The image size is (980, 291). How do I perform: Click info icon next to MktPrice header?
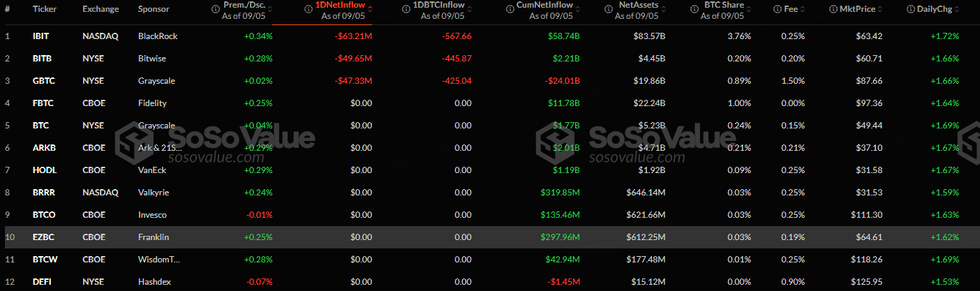[834, 9]
